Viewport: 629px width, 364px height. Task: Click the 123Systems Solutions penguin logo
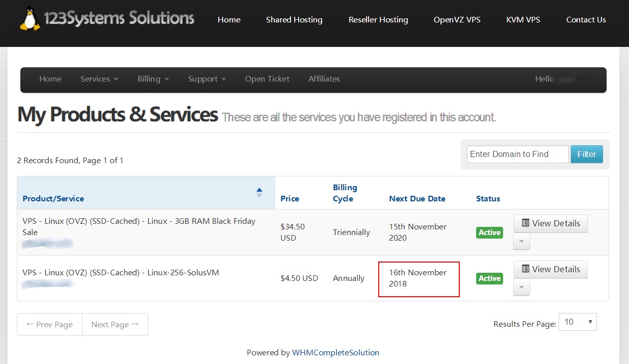pos(107,18)
